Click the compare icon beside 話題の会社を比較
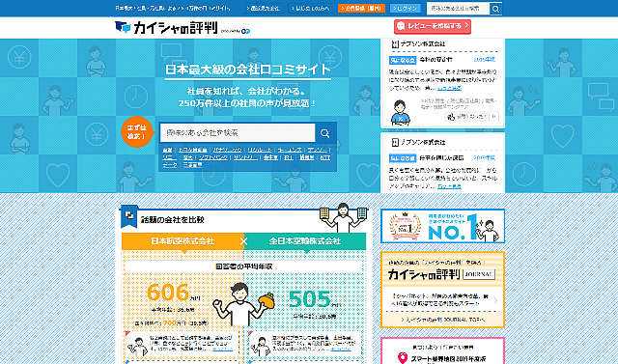The image size is (618, 364). pyautogui.click(x=128, y=216)
